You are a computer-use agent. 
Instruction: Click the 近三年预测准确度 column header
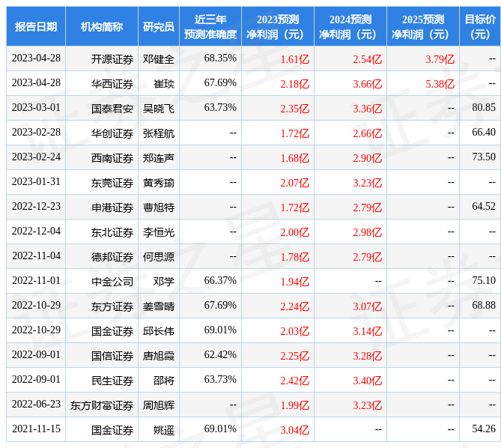tap(210, 27)
